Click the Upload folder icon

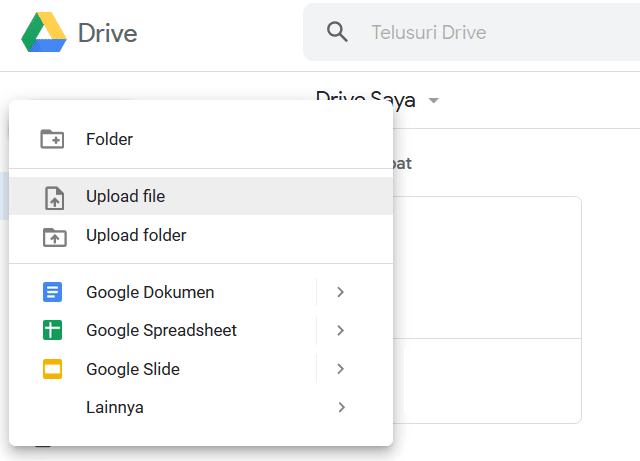pyautogui.click(x=53, y=236)
